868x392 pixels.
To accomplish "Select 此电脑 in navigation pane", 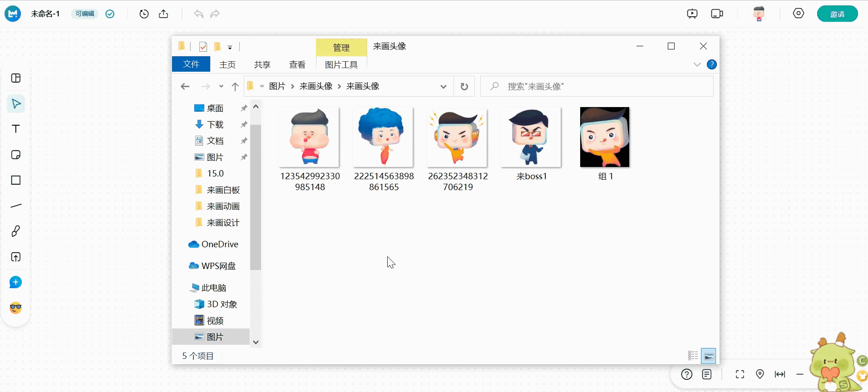I will click(x=213, y=288).
